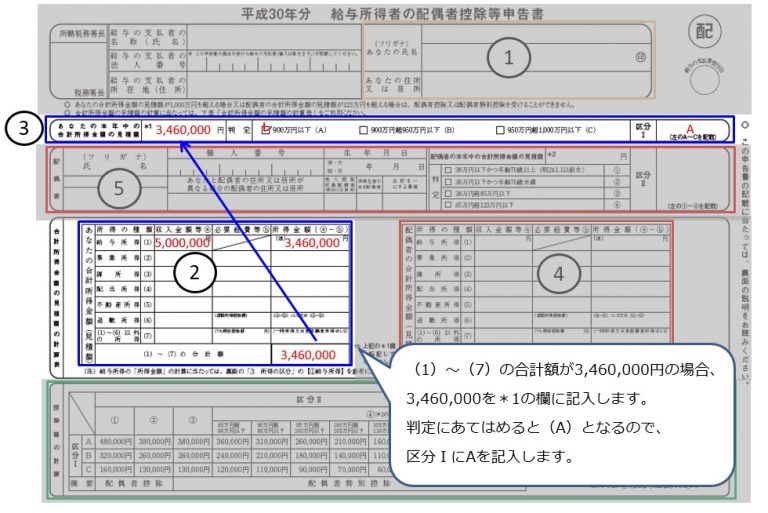
Task: Click the 5,000,000 salary income amount field
Action: click(x=181, y=242)
